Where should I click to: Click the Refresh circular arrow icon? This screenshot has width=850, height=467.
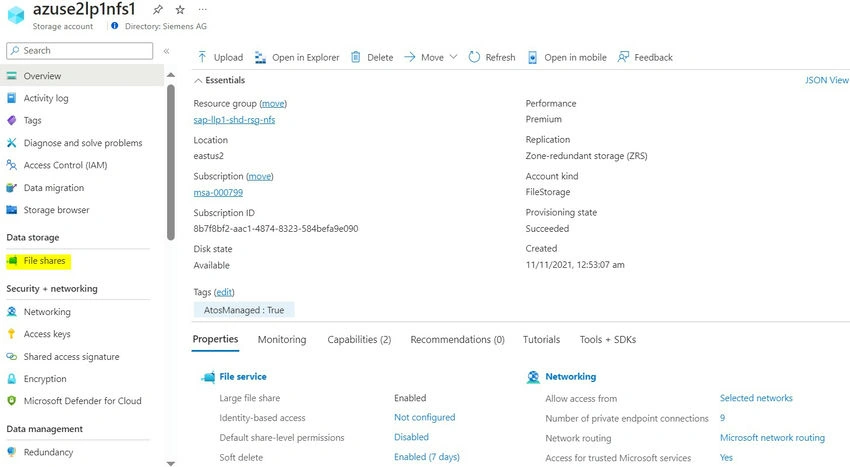474,57
